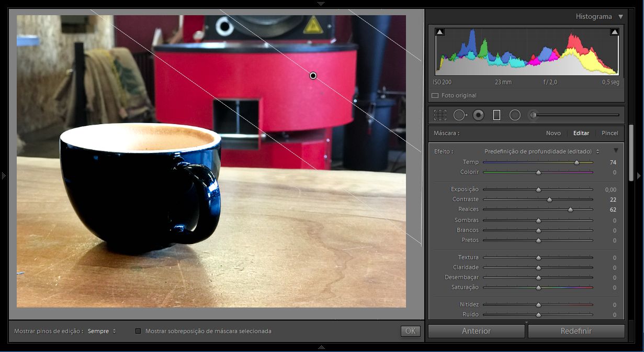
Task: Enable Mostrar sobreposição de máscara selecionada
Action: (138, 331)
